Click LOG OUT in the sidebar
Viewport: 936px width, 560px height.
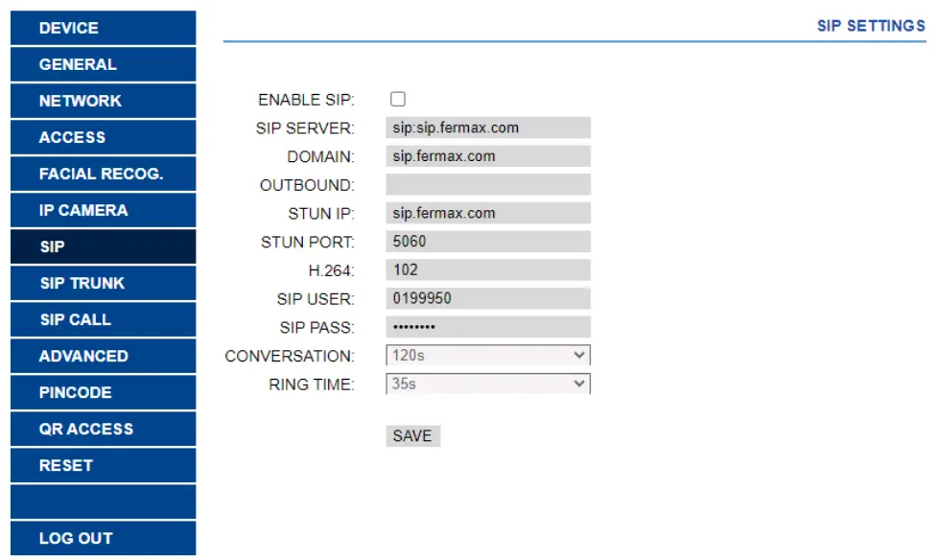103,539
